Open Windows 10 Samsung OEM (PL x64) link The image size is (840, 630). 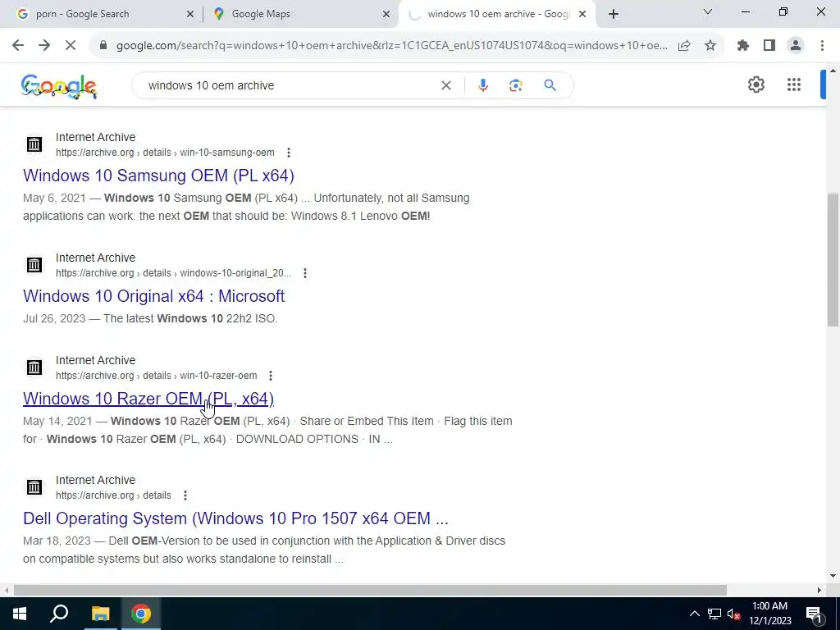pos(158,176)
